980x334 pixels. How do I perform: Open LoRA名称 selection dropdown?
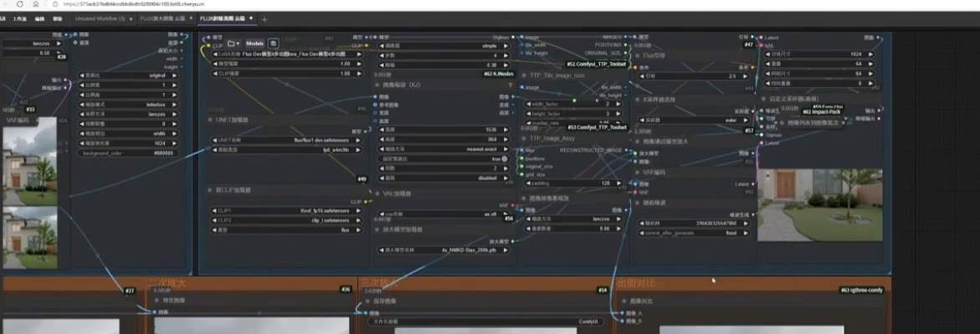click(x=287, y=54)
